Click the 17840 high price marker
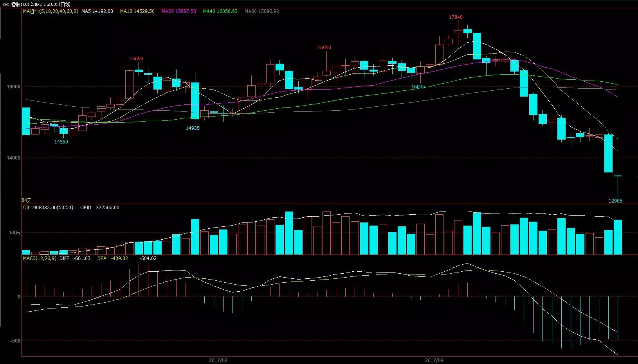The height and width of the screenshot is (364, 638). 456,17
